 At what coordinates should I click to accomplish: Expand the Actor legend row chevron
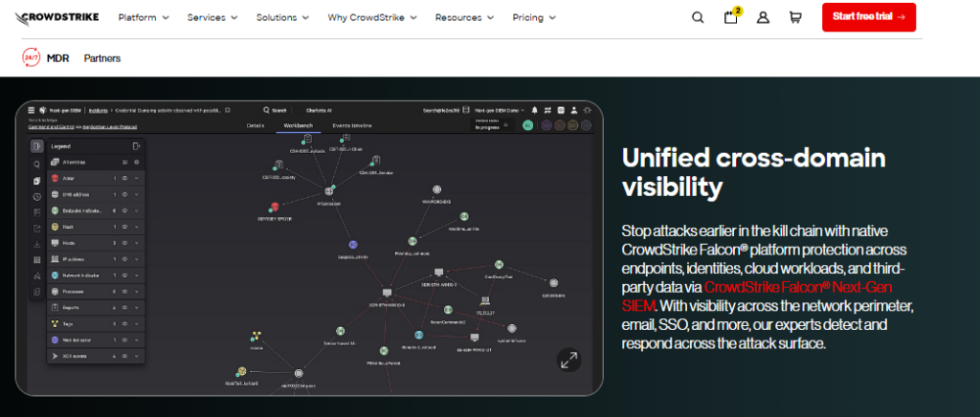tap(136, 179)
